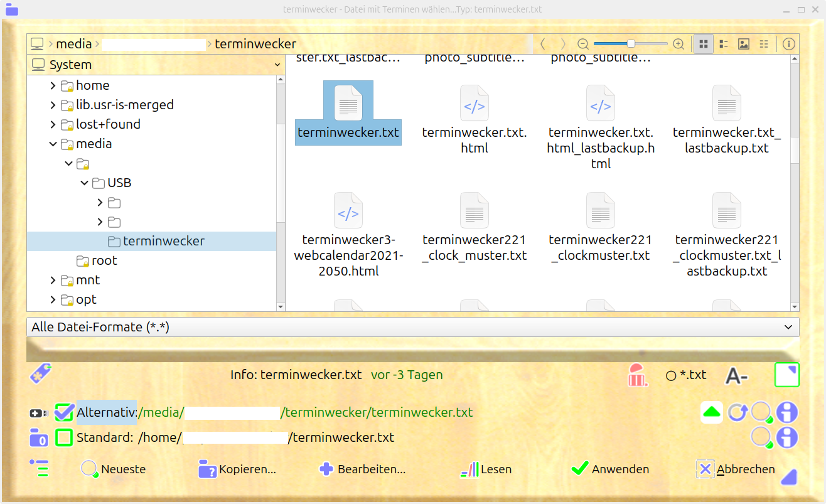Zoom out using the minus magnifier icon
Viewport: 826px width, 504px height.
[583, 44]
